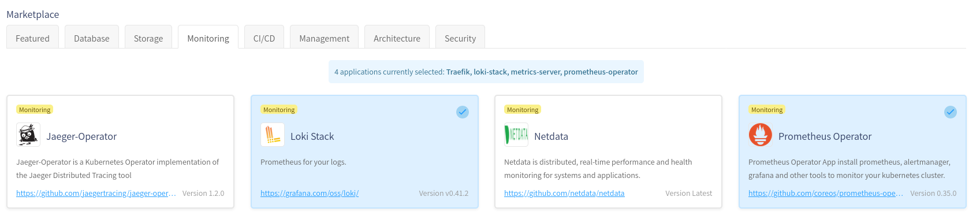The height and width of the screenshot is (219, 980).
Task: Click the Monitoring tag on Netdata card
Action: pos(523,110)
